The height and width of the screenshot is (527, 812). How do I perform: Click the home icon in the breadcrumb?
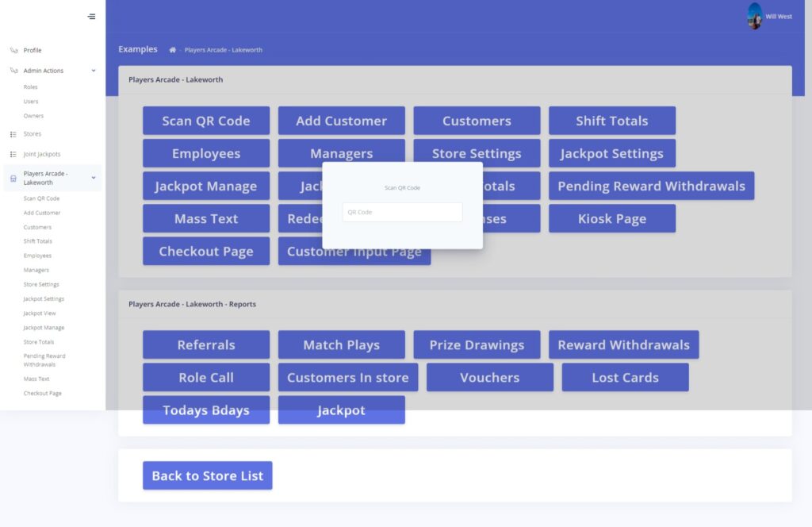172,49
